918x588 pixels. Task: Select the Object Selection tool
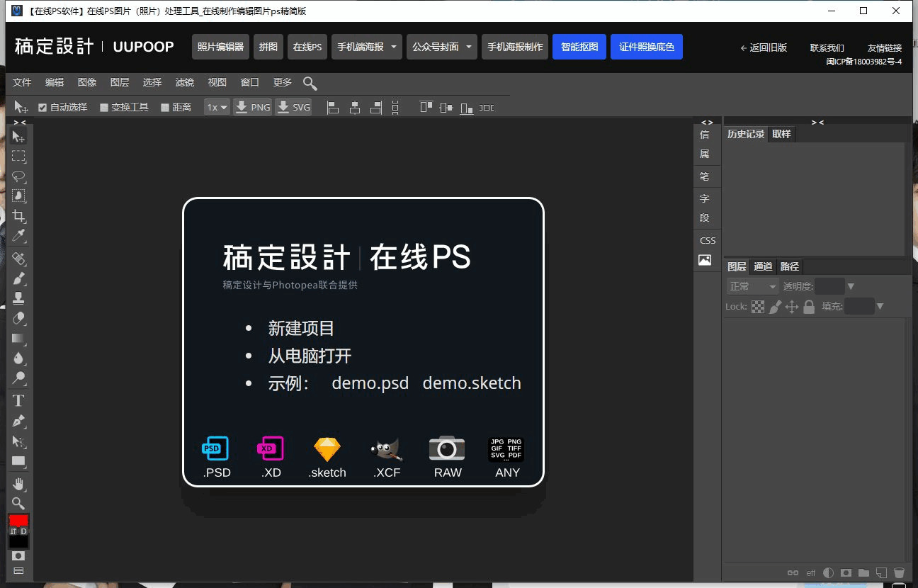[18, 196]
